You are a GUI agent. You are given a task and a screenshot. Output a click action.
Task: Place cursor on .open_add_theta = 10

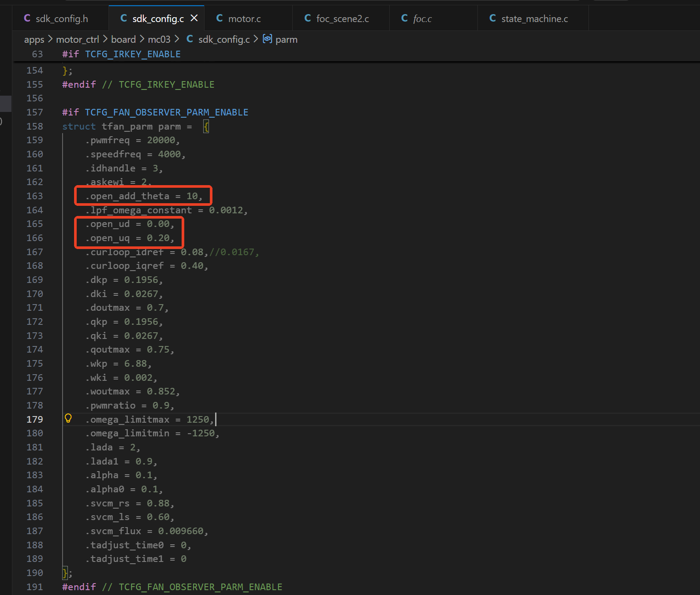144,196
